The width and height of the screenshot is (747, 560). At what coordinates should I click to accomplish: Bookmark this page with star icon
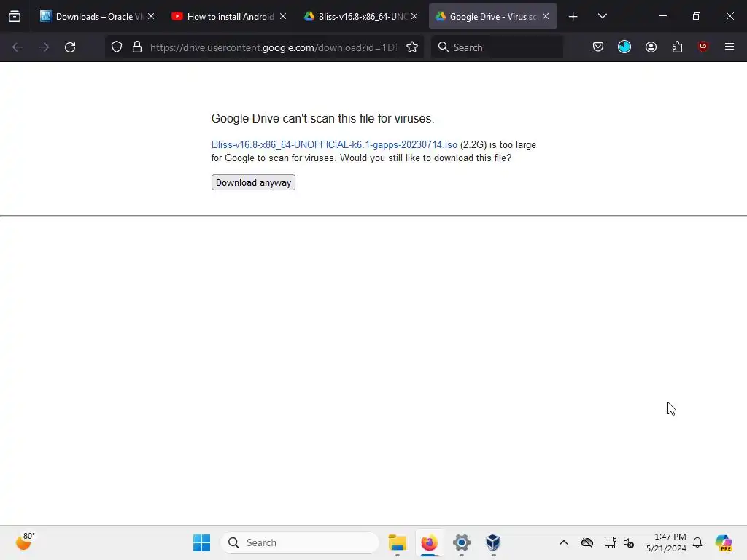pos(412,47)
